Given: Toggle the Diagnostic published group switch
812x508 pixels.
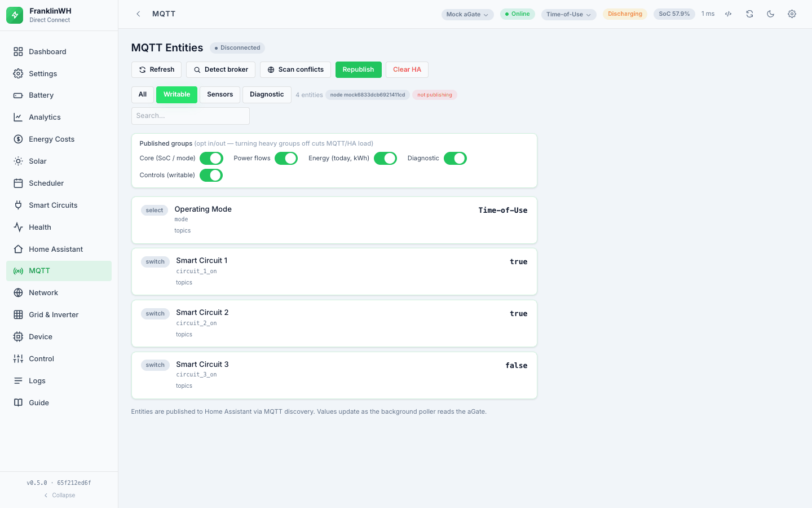Looking at the screenshot, I should click(x=455, y=159).
